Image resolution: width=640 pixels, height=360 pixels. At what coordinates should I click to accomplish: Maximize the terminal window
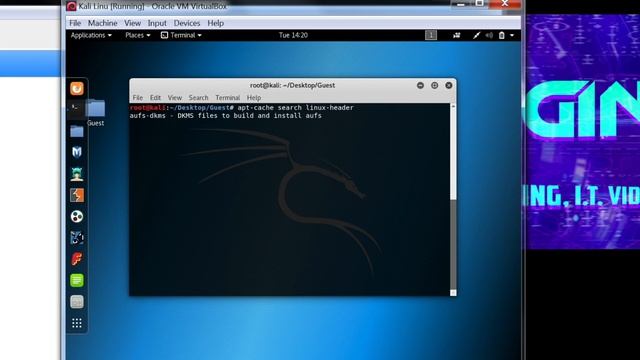click(435, 85)
